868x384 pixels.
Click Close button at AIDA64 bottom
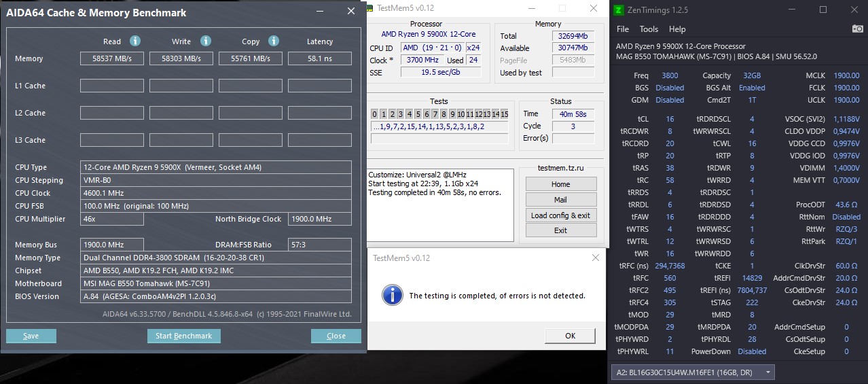(x=336, y=336)
